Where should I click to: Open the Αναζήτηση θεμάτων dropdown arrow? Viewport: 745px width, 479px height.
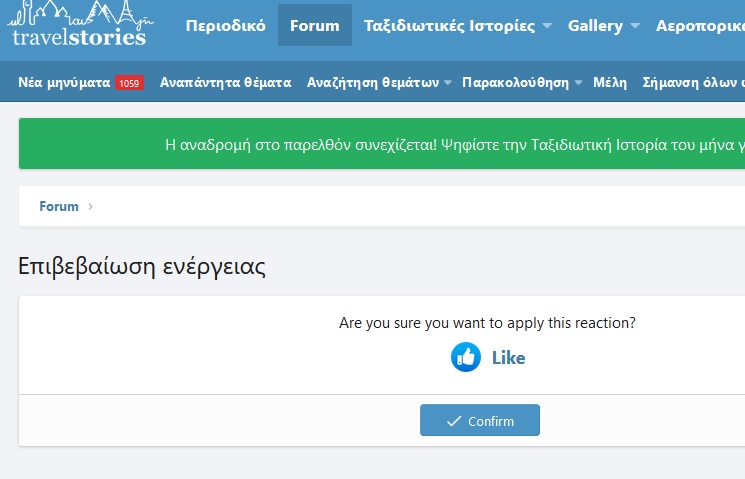[x=448, y=83]
